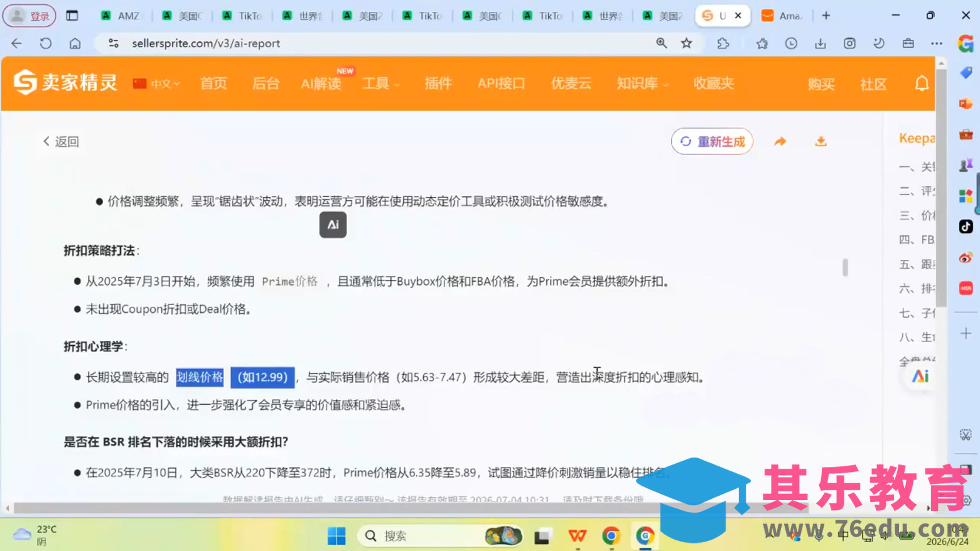Click the browser back arrow
The height and width of the screenshot is (551, 980).
pyautogui.click(x=16, y=43)
